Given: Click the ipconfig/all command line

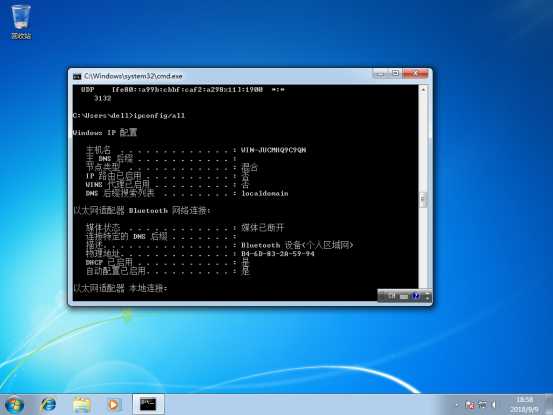Looking at the screenshot, I should pyautogui.click(x=129, y=116).
